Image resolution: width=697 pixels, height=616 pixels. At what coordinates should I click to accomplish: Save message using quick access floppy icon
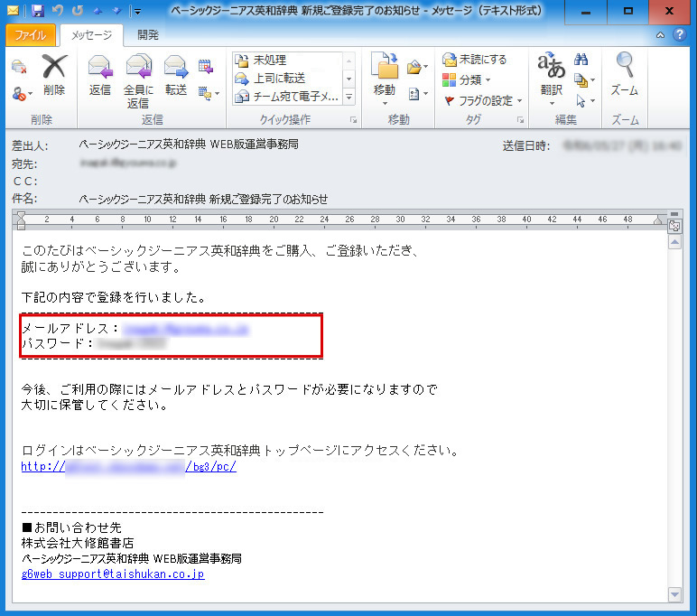click(37, 11)
